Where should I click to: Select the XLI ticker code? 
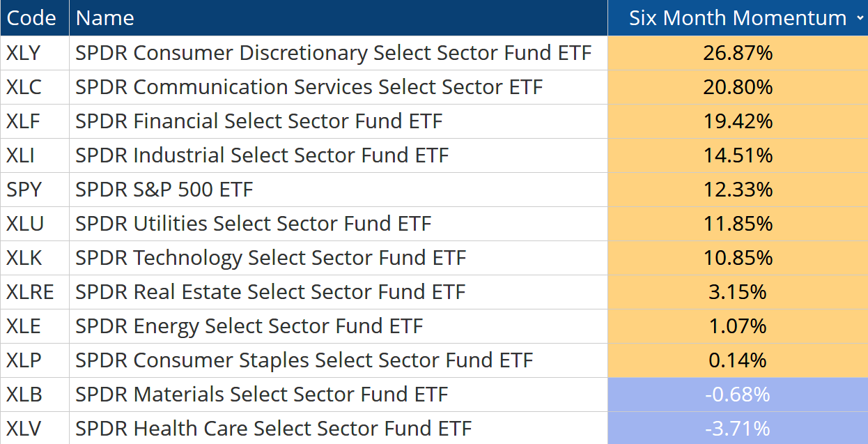[21, 155]
